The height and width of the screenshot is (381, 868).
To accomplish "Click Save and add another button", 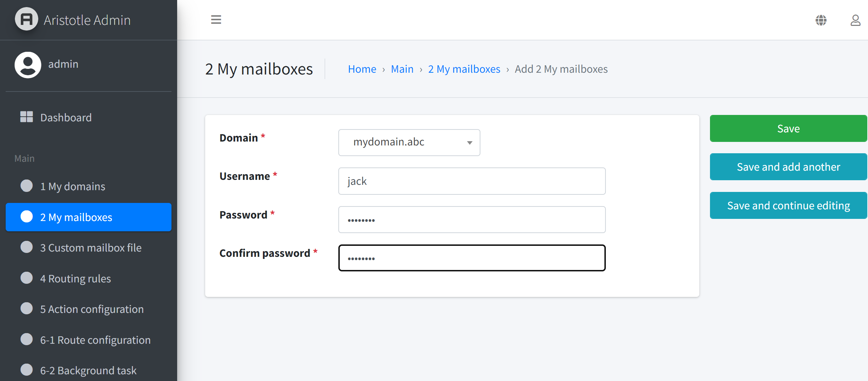I will click(x=788, y=167).
